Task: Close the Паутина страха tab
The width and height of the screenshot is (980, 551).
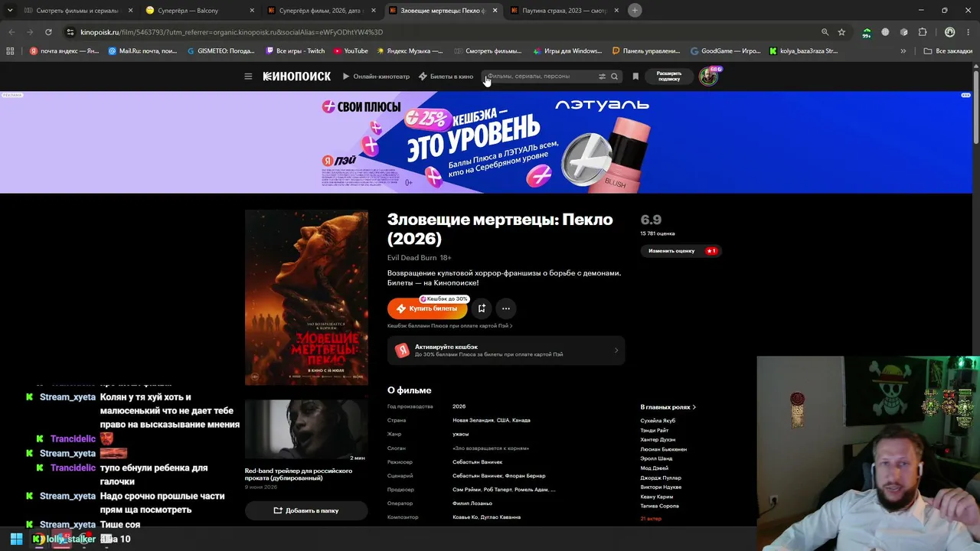Action: (x=616, y=11)
